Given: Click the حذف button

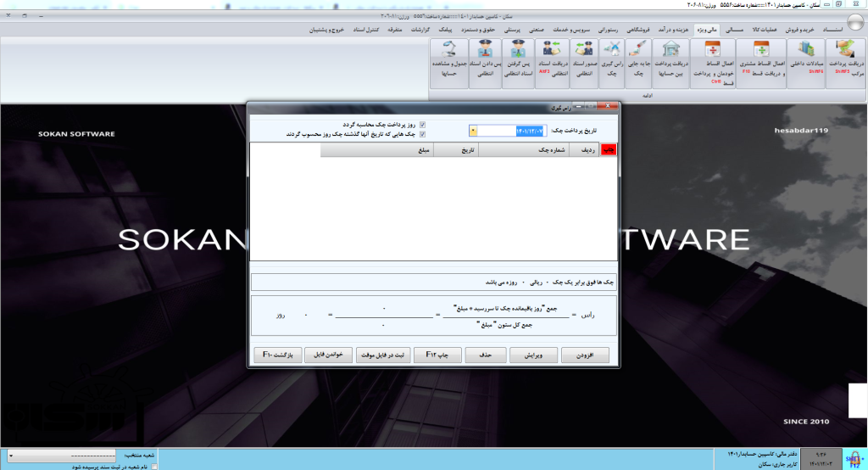Looking at the screenshot, I should coord(486,355).
